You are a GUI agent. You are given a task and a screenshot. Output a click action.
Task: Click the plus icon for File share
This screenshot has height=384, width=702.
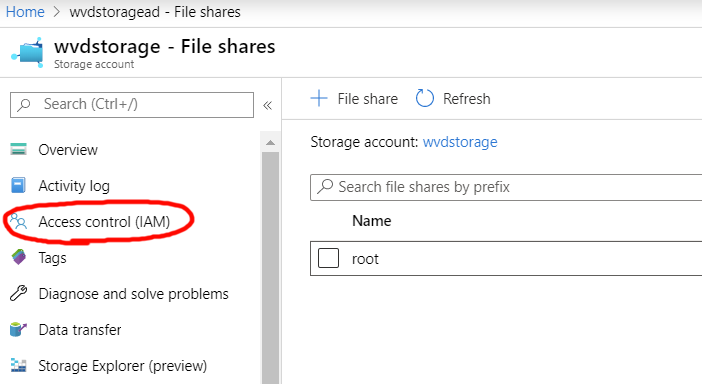tap(319, 98)
